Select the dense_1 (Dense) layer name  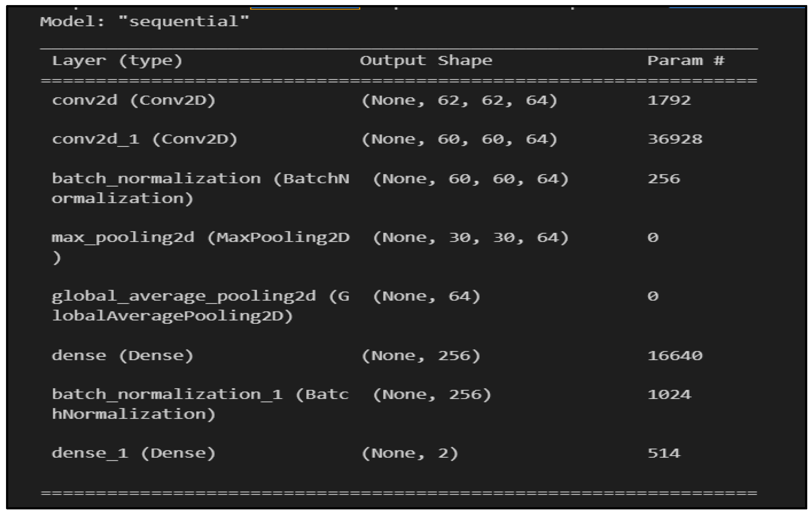133,454
